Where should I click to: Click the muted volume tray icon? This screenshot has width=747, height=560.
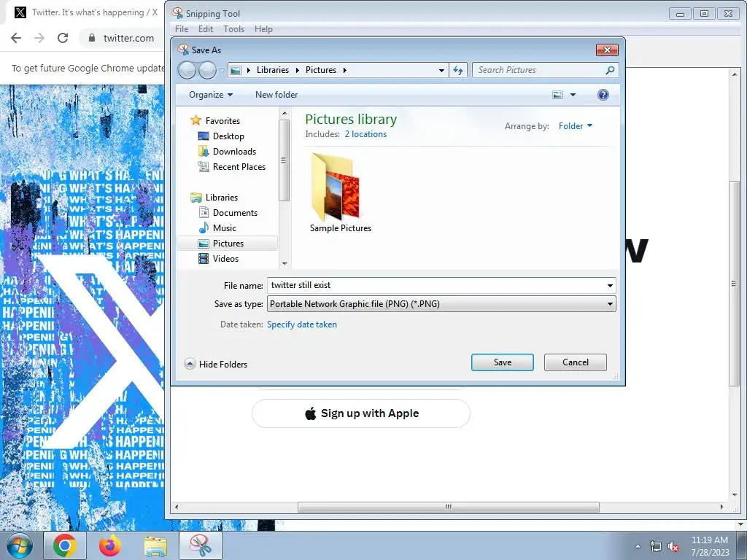click(x=673, y=546)
